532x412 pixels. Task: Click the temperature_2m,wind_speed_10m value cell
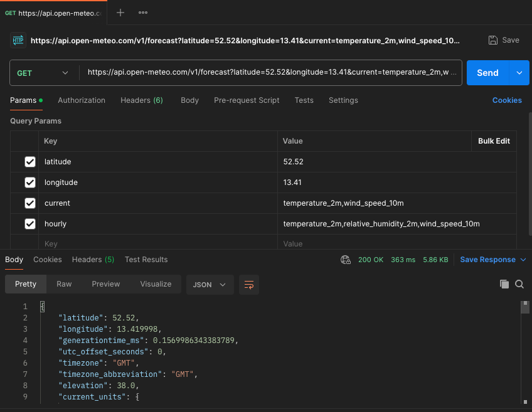tap(397, 203)
